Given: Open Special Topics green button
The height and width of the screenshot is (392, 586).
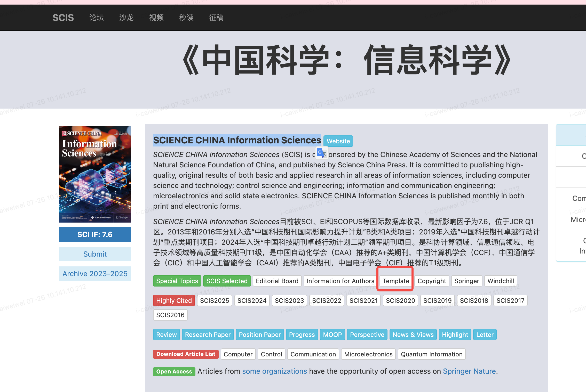Looking at the screenshot, I should click(177, 281).
